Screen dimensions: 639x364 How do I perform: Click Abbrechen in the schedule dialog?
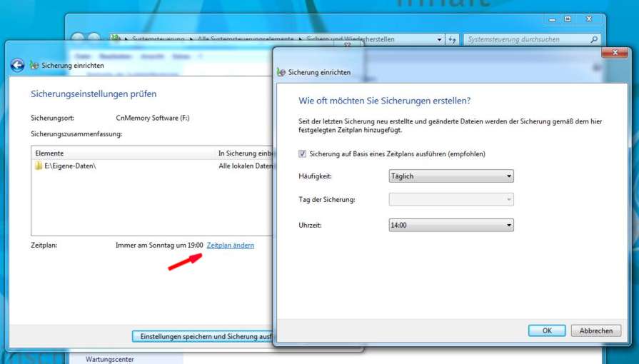coord(595,330)
